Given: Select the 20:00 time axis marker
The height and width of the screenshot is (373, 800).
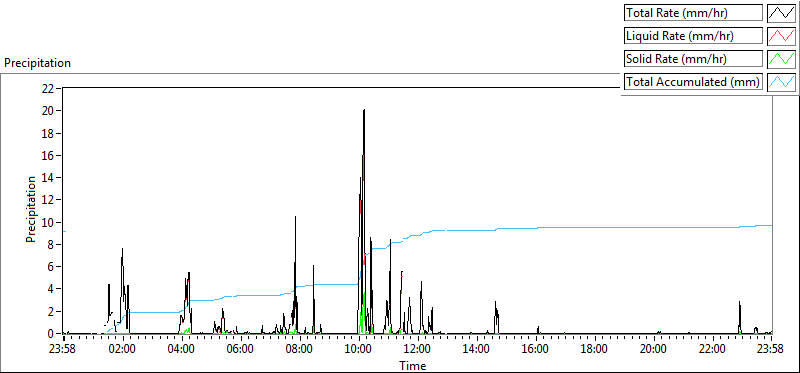Looking at the screenshot, I should tap(654, 350).
